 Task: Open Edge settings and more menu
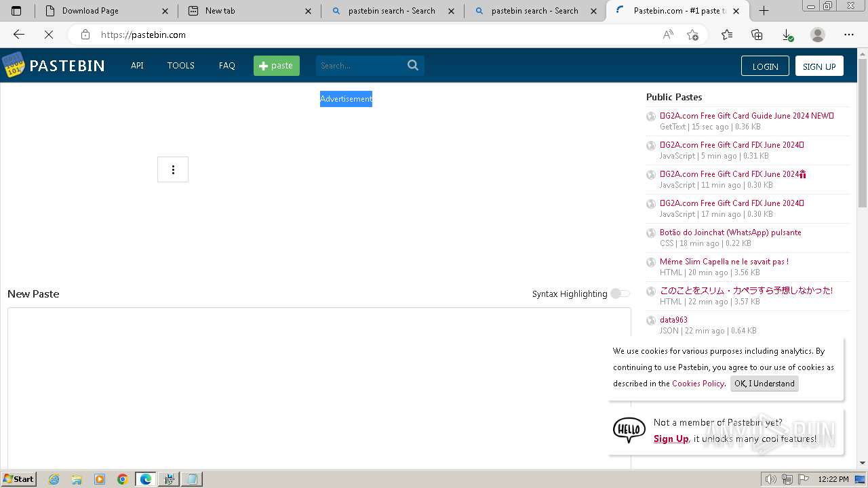pos(849,35)
